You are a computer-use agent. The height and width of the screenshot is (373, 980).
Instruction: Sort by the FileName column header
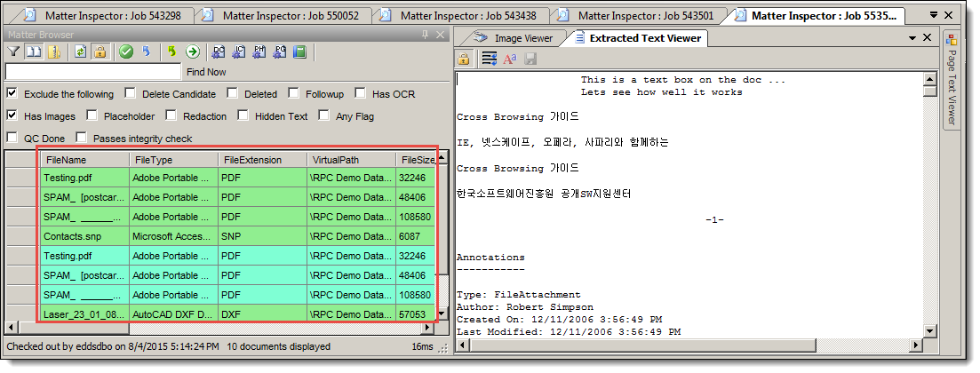(x=85, y=160)
